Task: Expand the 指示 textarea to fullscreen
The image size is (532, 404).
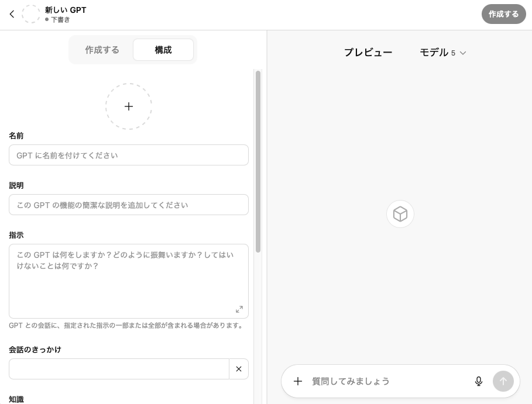Action: 239,309
